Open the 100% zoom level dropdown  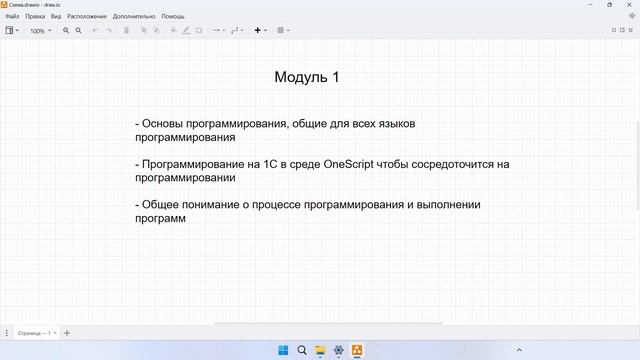(41, 31)
